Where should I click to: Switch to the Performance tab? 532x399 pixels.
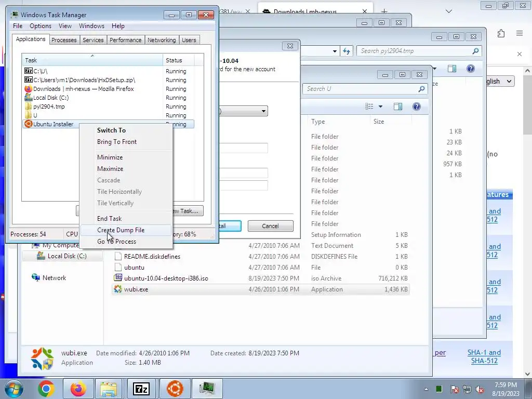tap(126, 40)
